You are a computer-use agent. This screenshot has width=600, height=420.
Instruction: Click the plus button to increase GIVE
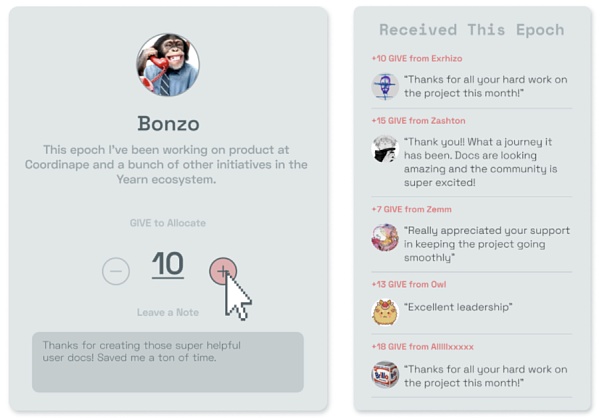[223, 270]
